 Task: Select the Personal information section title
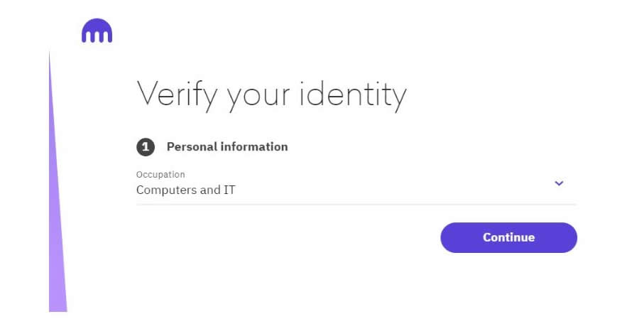click(x=227, y=147)
